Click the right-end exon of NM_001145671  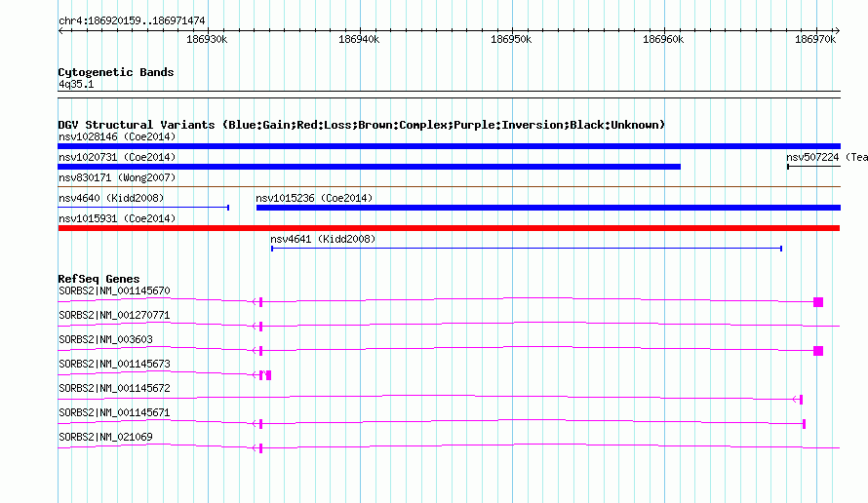tap(804, 424)
